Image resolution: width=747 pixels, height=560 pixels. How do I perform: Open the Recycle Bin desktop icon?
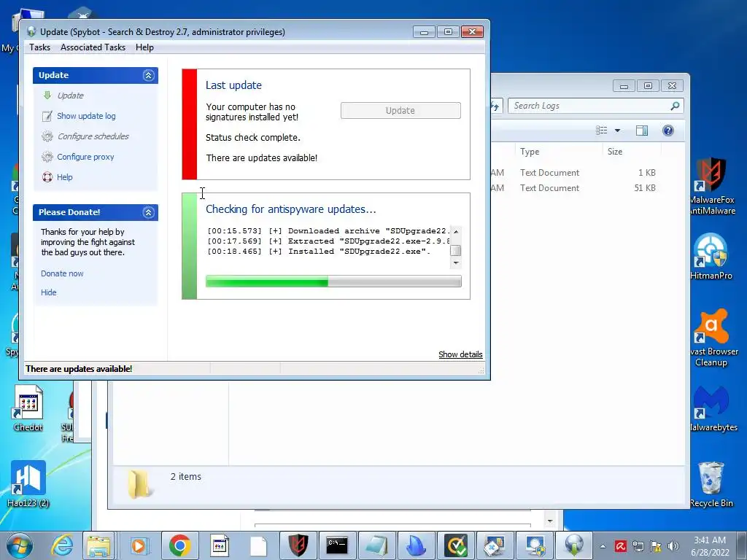click(x=711, y=484)
